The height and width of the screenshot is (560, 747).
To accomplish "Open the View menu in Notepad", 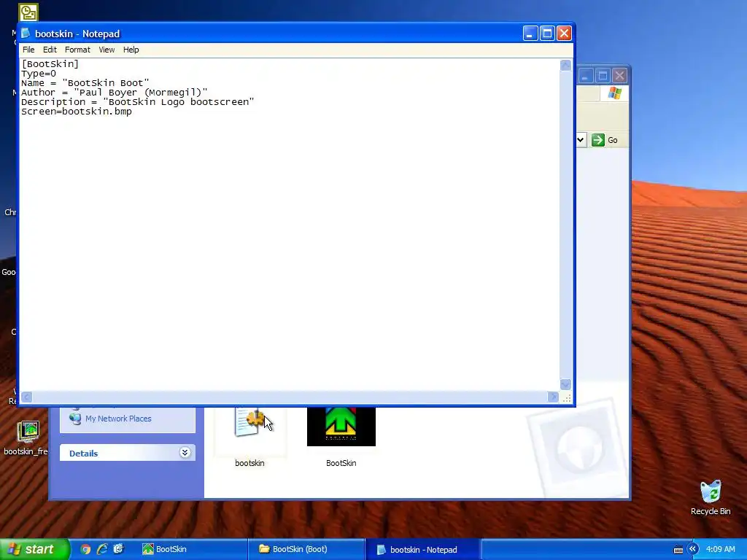I will point(107,50).
